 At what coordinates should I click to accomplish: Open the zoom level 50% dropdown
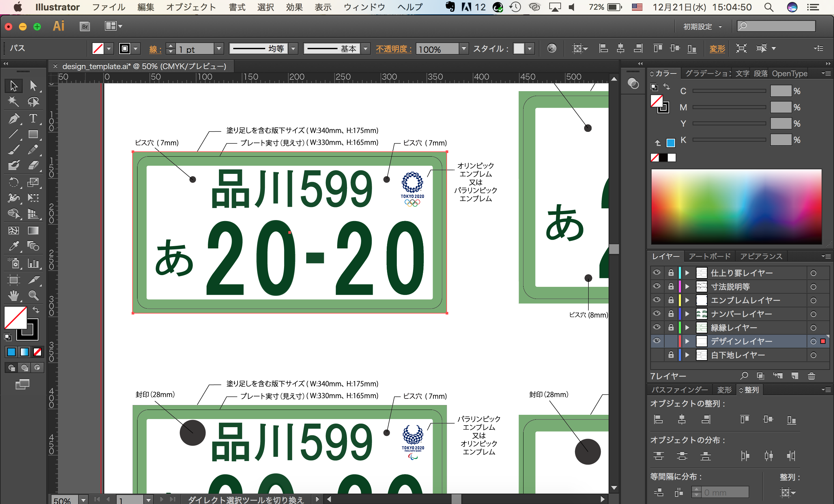(83, 499)
